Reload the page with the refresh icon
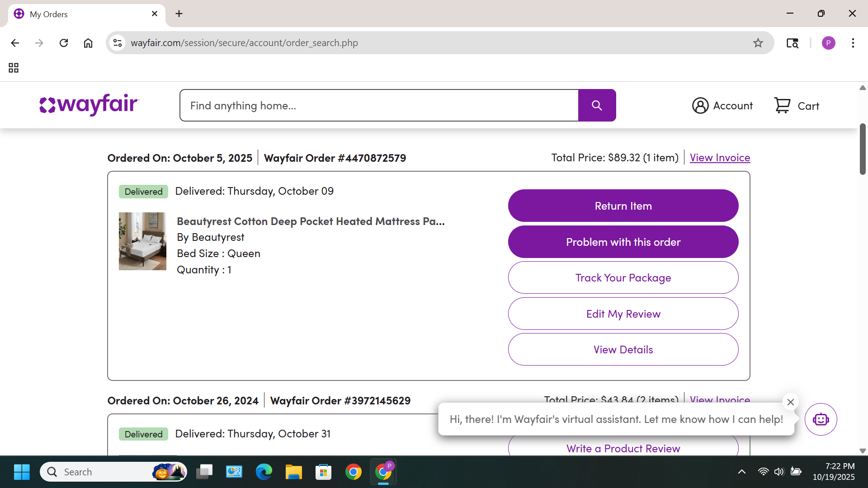 pyautogui.click(x=64, y=43)
